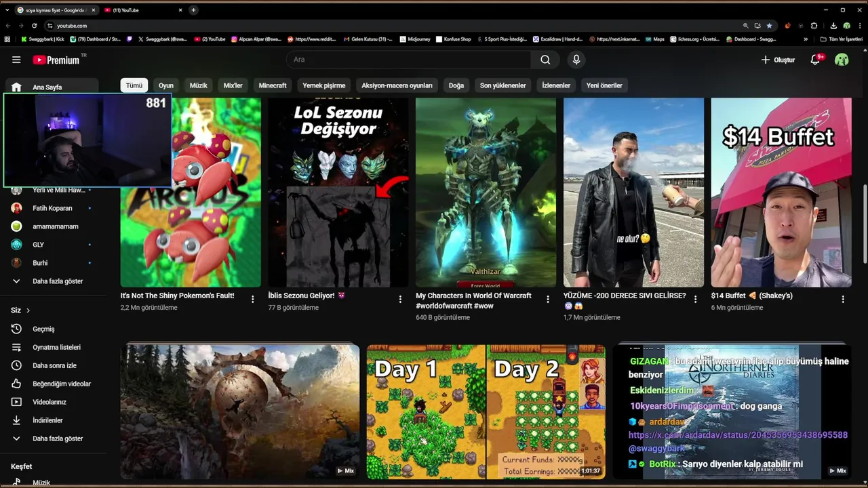Image resolution: width=868 pixels, height=488 pixels.
Task: Select the Yemek pişirme filter chip
Action: 324,85
